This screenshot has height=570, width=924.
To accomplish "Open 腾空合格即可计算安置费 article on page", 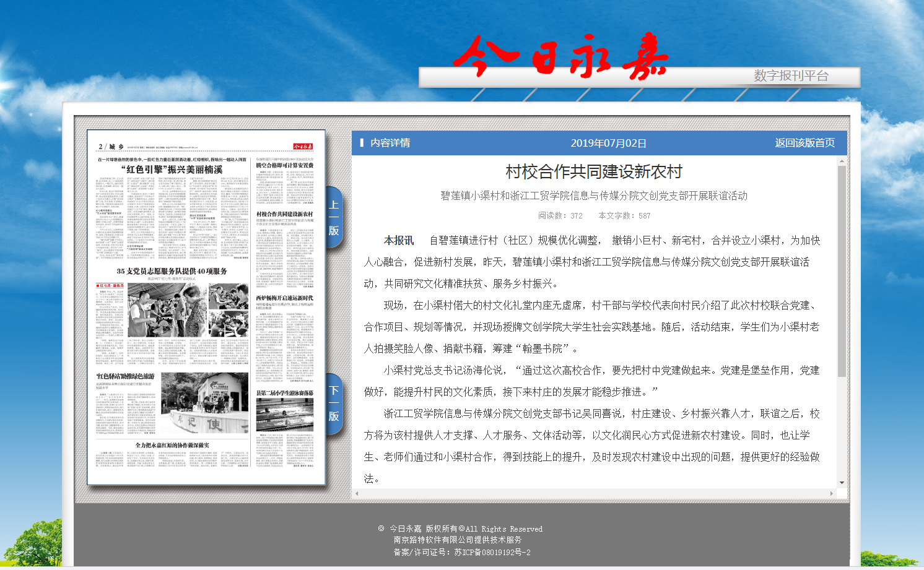I will [285, 166].
